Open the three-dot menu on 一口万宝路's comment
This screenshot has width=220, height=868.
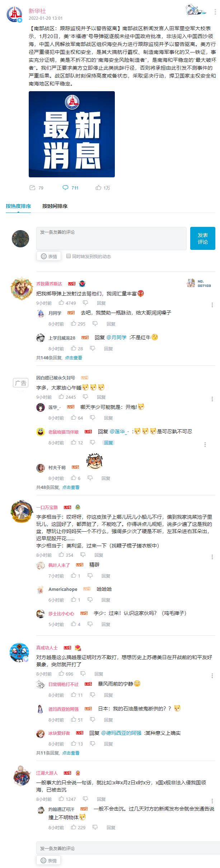pos(212,557)
